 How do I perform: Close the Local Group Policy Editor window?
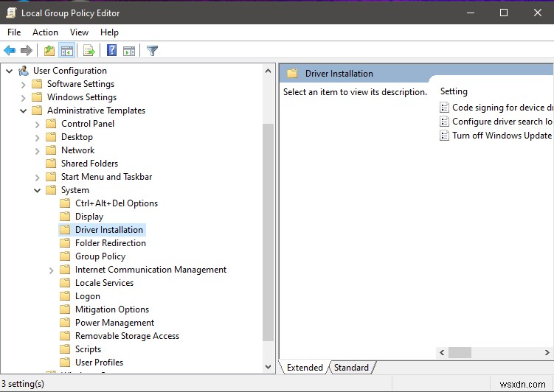(x=537, y=13)
